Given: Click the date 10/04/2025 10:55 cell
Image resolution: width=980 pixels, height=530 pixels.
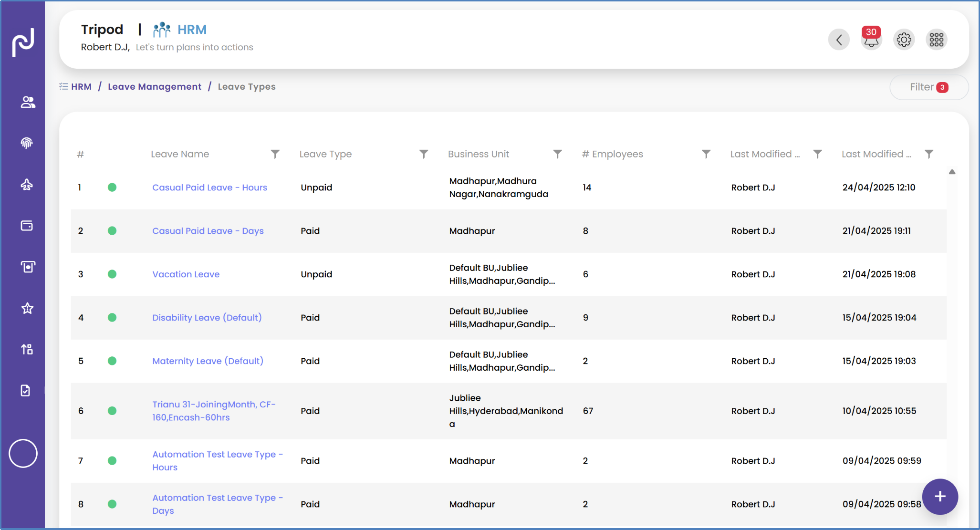Looking at the screenshot, I should tap(879, 411).
